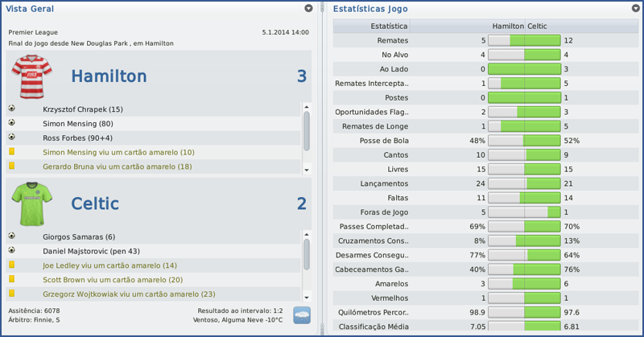Click the goal ball icon beside Ross Forbes

pyautogui.click(x=12, y=138)
